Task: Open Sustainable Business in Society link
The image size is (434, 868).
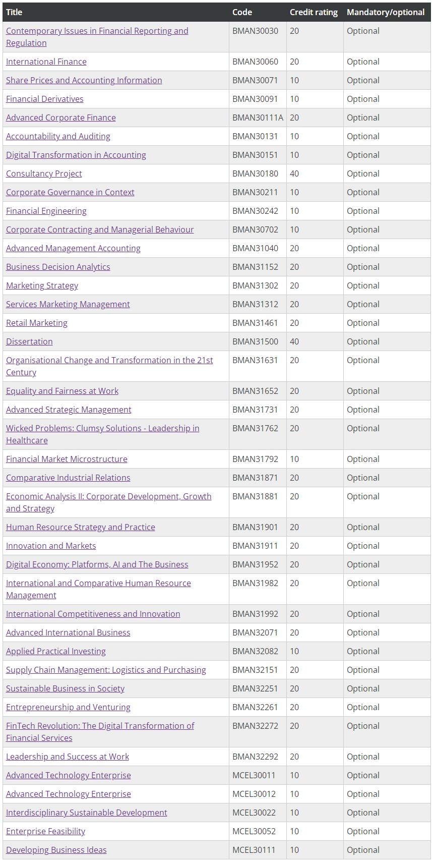Action: pos(66,688)
